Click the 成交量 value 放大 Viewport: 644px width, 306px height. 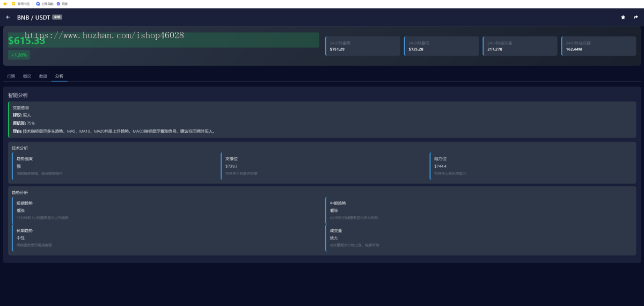click(x=334, y=238)
